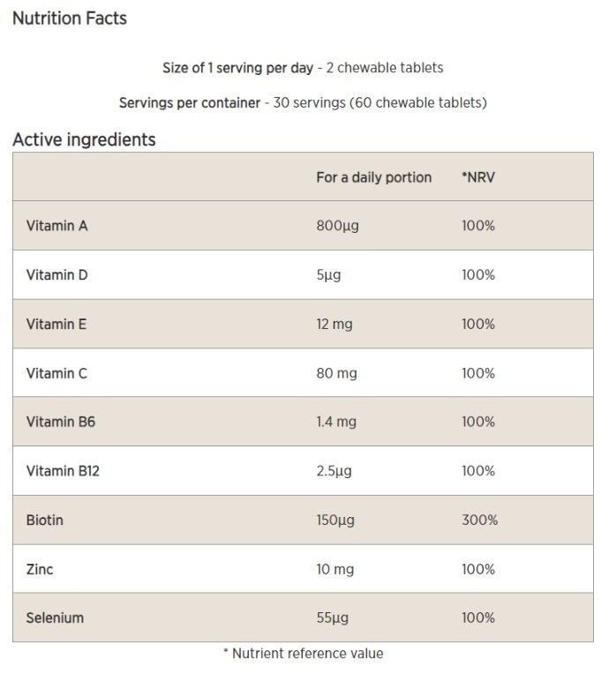Select the Biotin row label

tap(45, 520)
